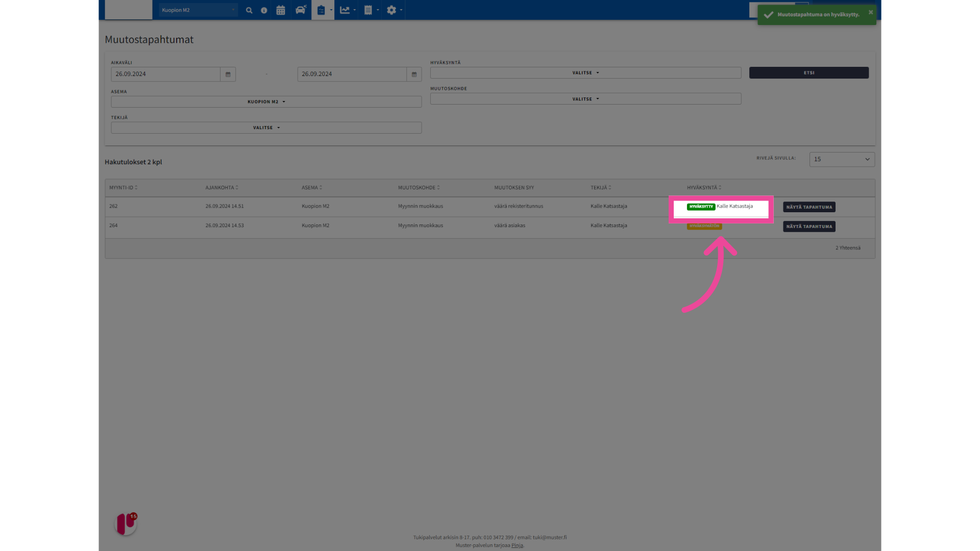This screenshot has width=980, height=551.
Task: Open calendar picker for end date field
Action: coord(414,74)
